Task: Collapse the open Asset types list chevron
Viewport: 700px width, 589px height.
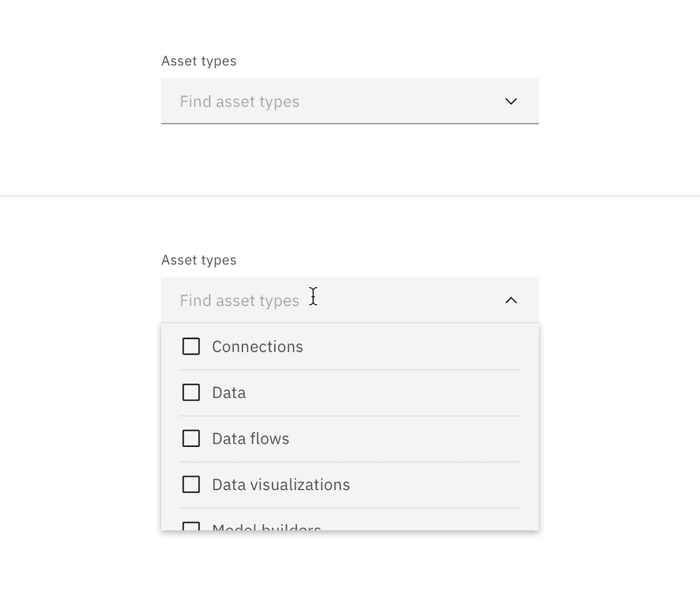Action: tap(511, 300)
